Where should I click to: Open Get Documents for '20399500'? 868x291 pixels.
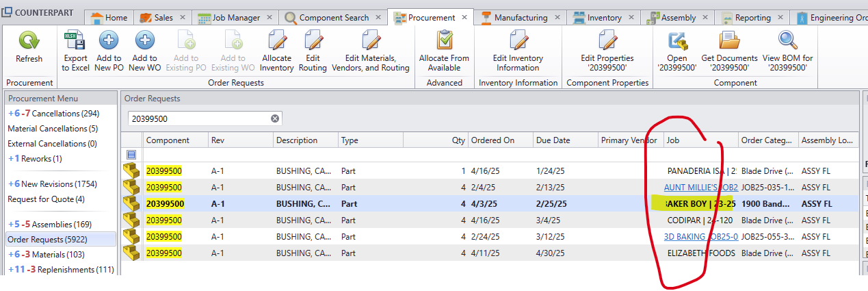pyautogui.click(x=729, y=41)
